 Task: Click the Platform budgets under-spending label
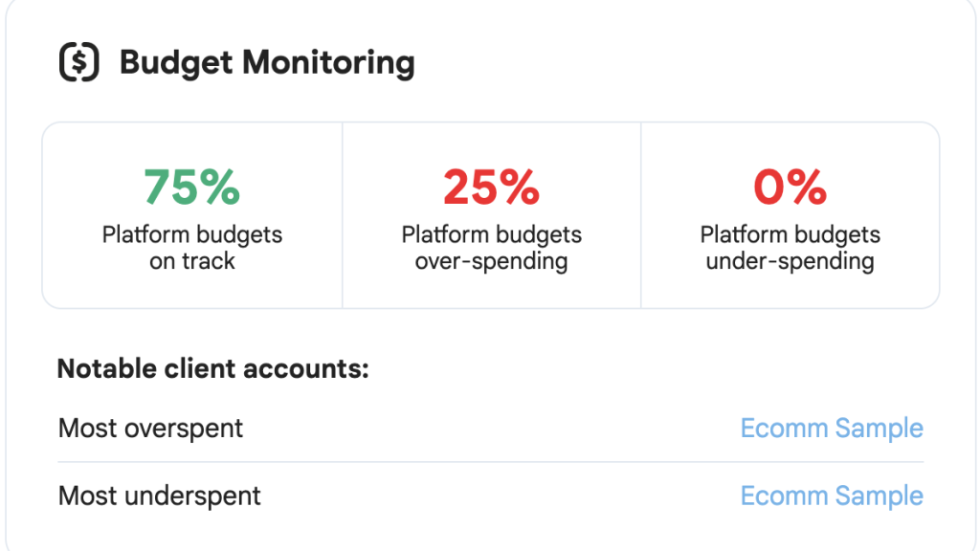click(790, 248)
